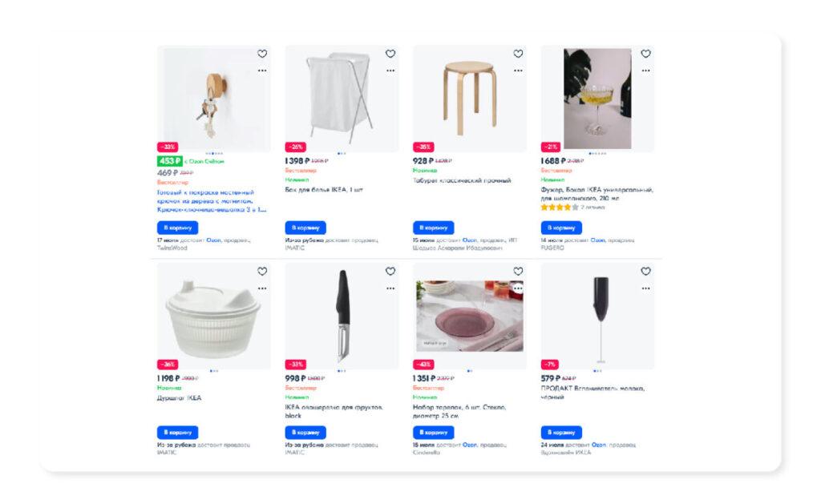Viewport: 821px width, 504px height.
Task: Open three-dot menu on milk frother
Action: click(646, 288)
